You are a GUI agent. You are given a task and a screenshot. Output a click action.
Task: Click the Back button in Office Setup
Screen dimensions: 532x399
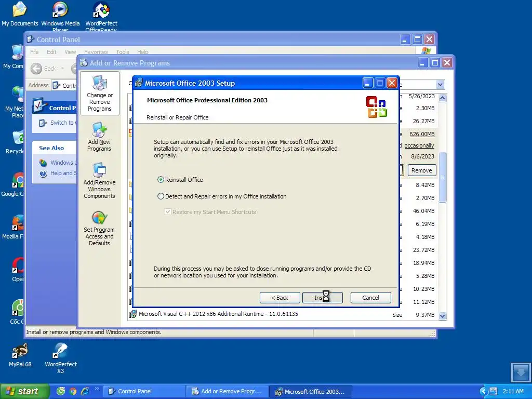coord(280,298)
